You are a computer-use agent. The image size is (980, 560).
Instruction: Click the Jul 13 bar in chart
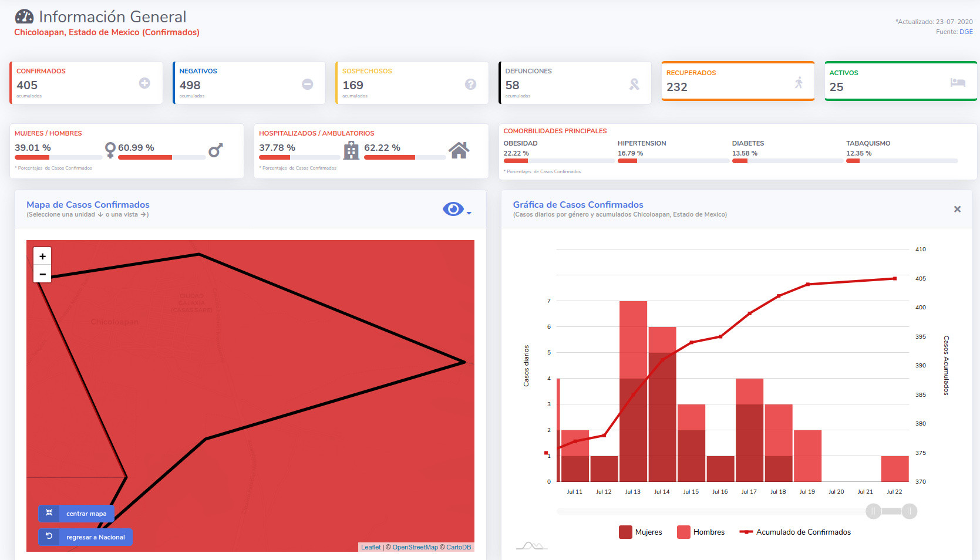(633, 392)
